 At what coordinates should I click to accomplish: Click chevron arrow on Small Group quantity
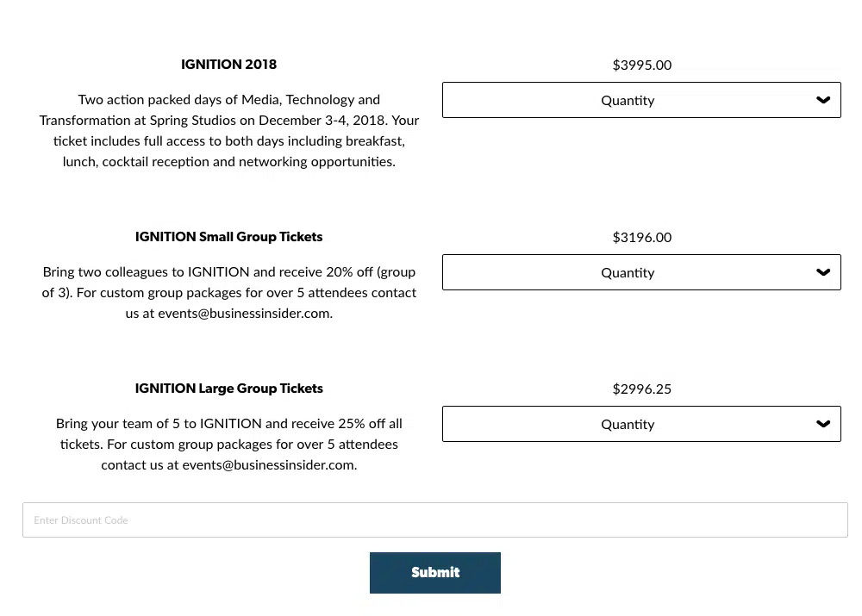click(823, 272)
